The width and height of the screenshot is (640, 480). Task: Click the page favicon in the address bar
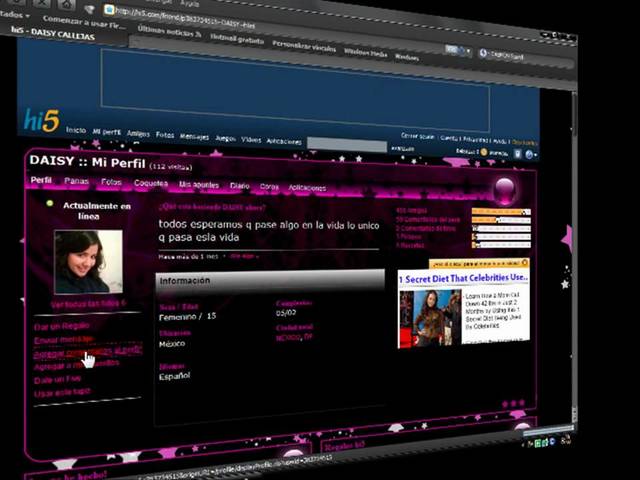(109, 9)
